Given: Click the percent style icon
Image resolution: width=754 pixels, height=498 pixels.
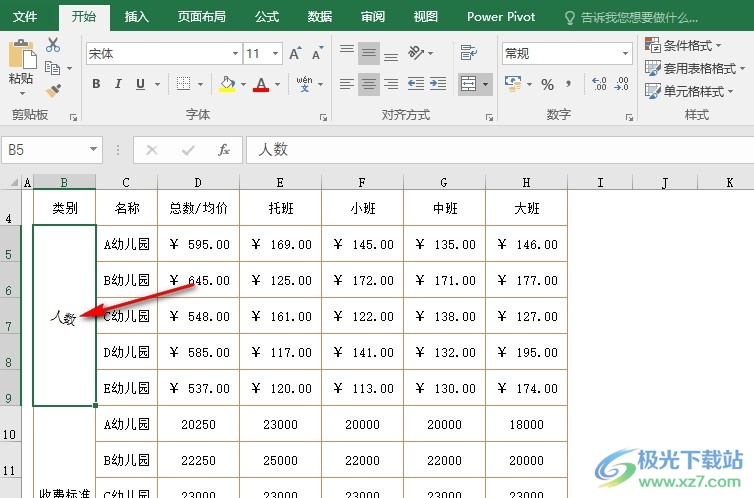Looking at the screenshot, I should 547,85.
